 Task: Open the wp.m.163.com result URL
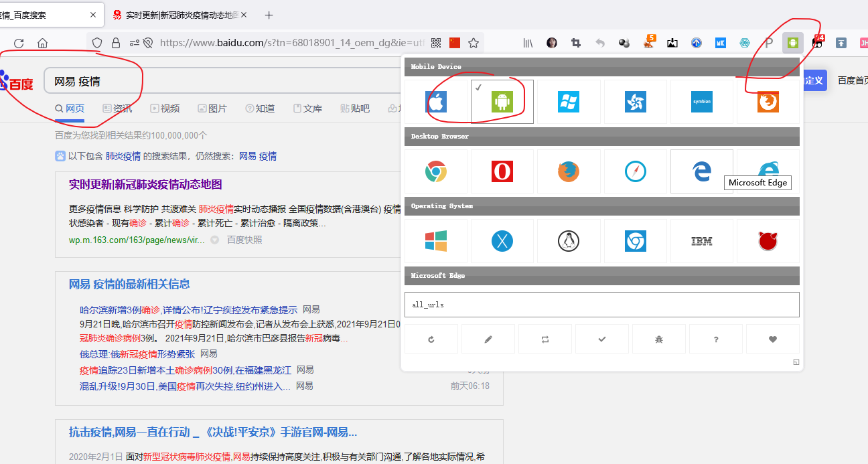point(137,240)
